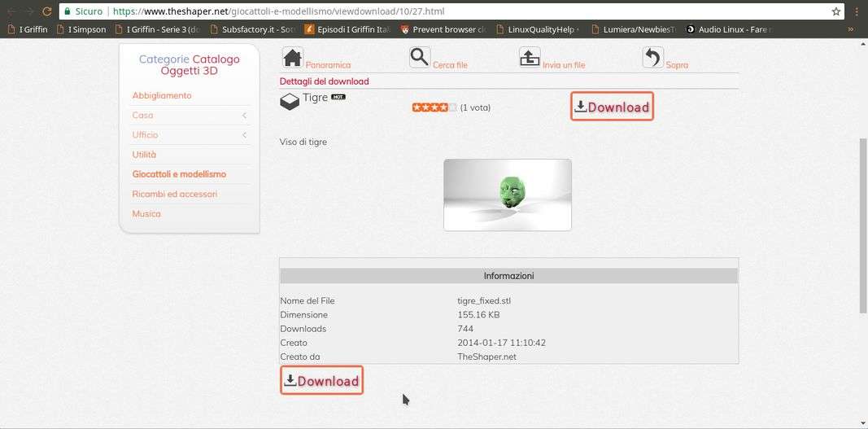Click the Dettagli del download heading
This screenshot has height=429, width=868.
coord(325,81)
